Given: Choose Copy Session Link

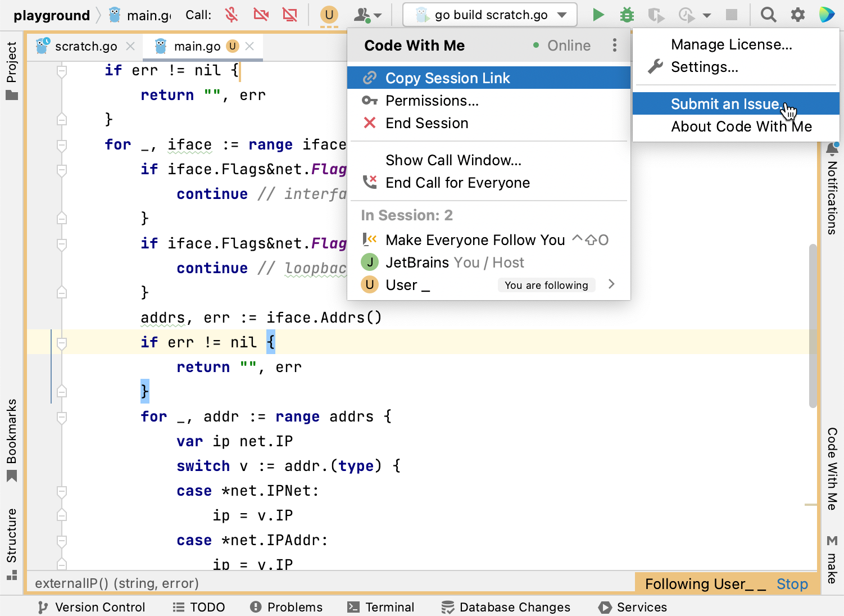Looking at the screenshot, I should click(489, 78).
